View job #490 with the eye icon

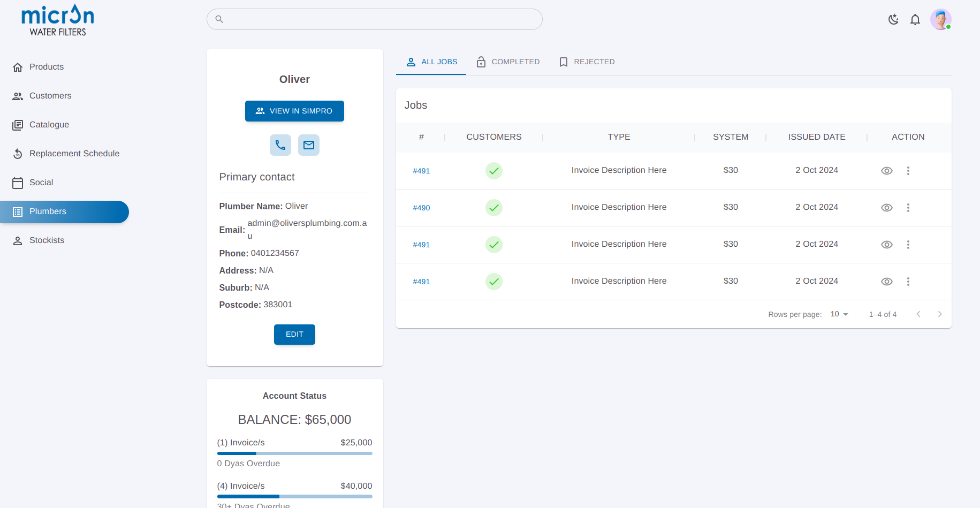point(887,208)
